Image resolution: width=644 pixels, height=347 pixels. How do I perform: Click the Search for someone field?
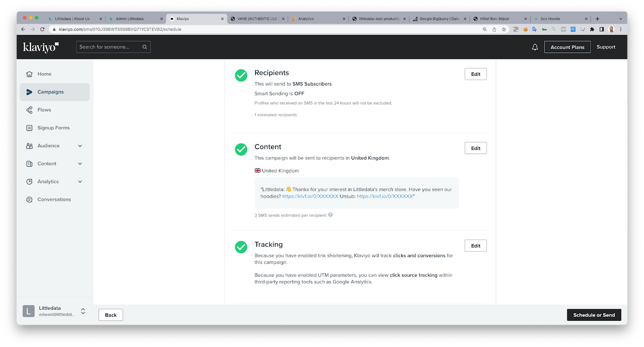pos(113,47)
